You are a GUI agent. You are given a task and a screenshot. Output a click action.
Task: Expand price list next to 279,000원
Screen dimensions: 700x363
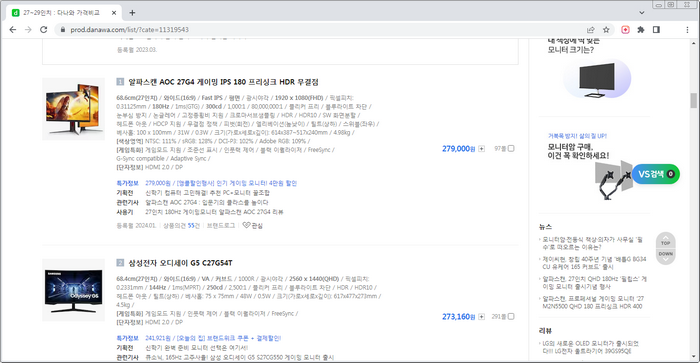pyautogui.click(x=481, y=149)
